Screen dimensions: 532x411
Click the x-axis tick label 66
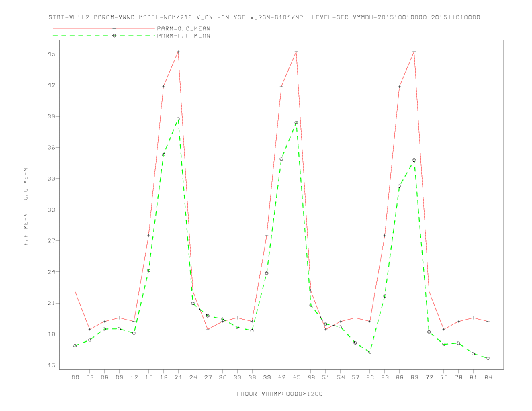pyautogui.click(x=400, y=377)
